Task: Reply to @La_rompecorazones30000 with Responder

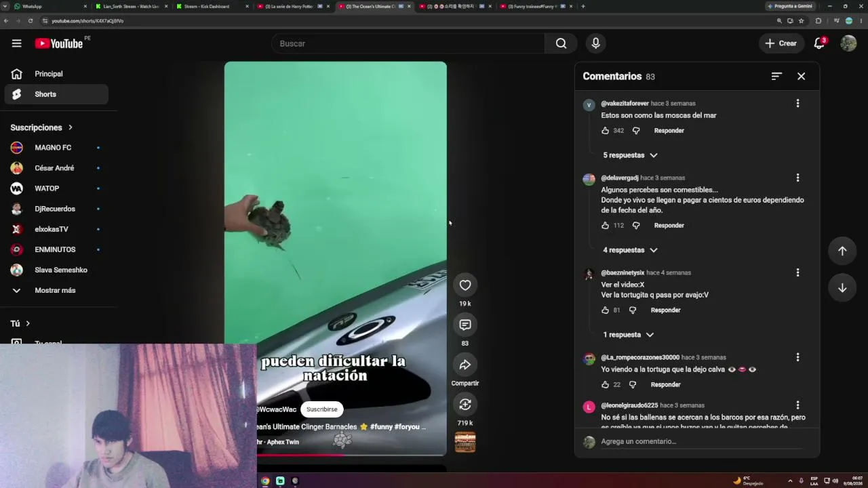Action: point(665,384)
